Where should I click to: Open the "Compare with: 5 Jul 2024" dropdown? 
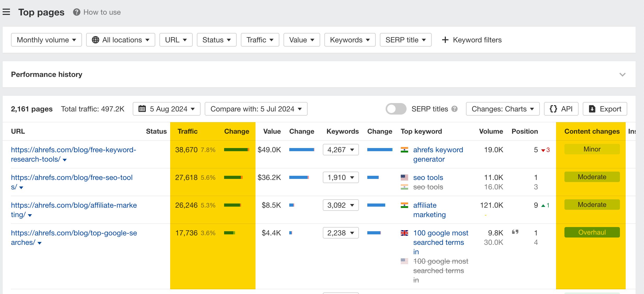[256, 109]
